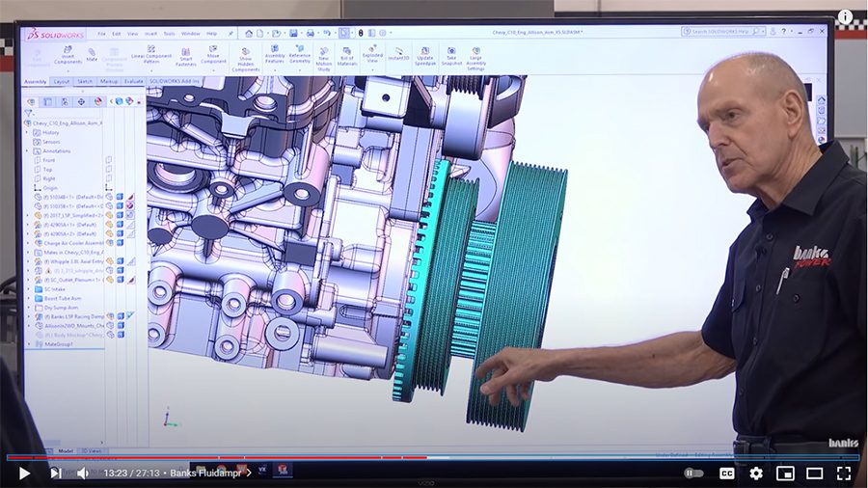
Task: Start a New Motion Study
Action: pos(324,59)
